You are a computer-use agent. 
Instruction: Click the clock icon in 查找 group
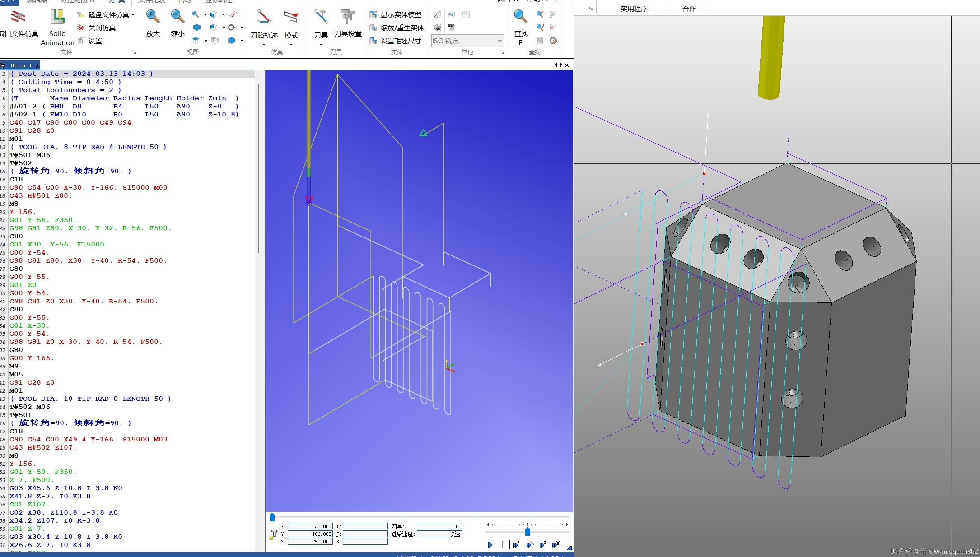[553, 41]
